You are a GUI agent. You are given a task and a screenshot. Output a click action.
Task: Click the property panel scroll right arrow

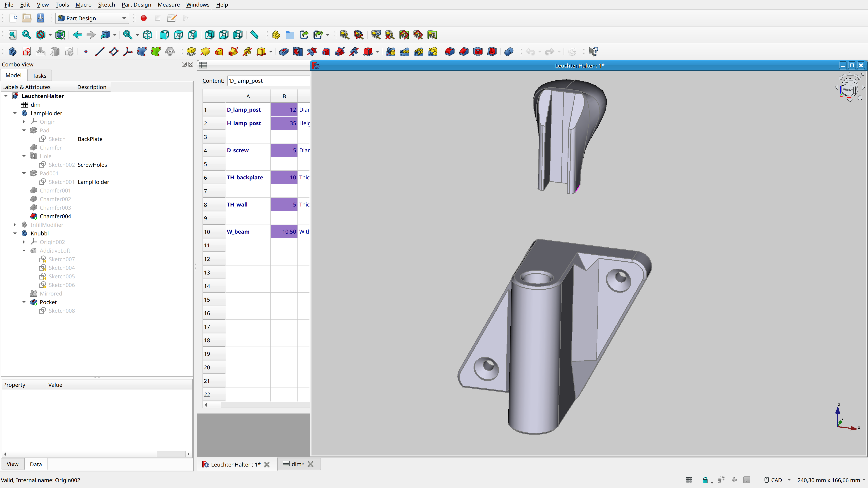click(188, 454)
